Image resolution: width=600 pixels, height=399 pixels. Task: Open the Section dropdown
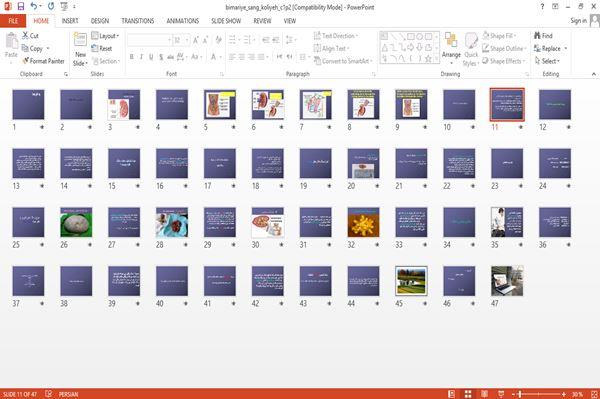[106, 61]
